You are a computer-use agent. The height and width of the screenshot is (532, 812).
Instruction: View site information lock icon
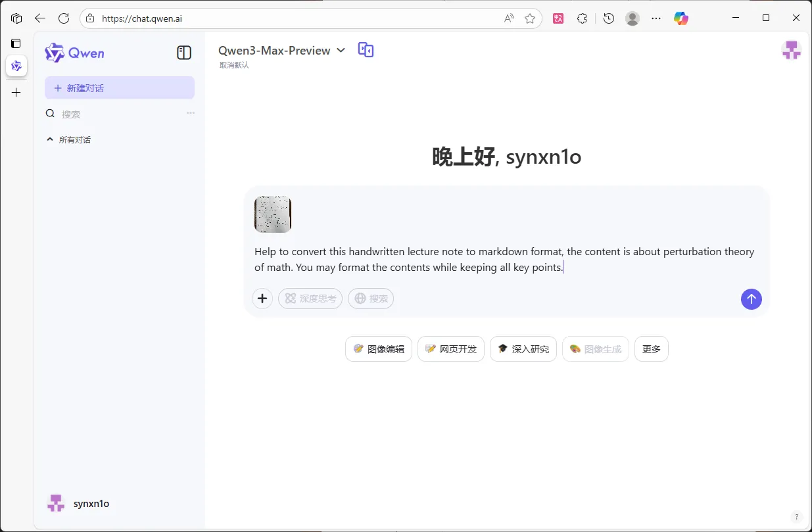[x=90, y=18]
